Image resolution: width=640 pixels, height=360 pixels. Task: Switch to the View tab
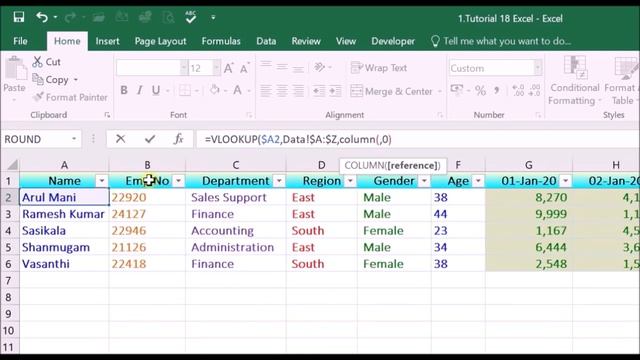tap(346, 41)
